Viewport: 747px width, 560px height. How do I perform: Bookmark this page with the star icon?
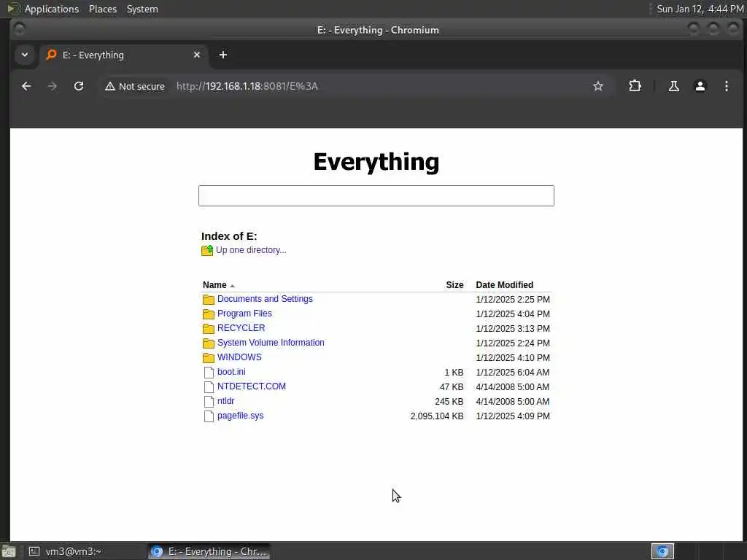click(x=598, y=86)
